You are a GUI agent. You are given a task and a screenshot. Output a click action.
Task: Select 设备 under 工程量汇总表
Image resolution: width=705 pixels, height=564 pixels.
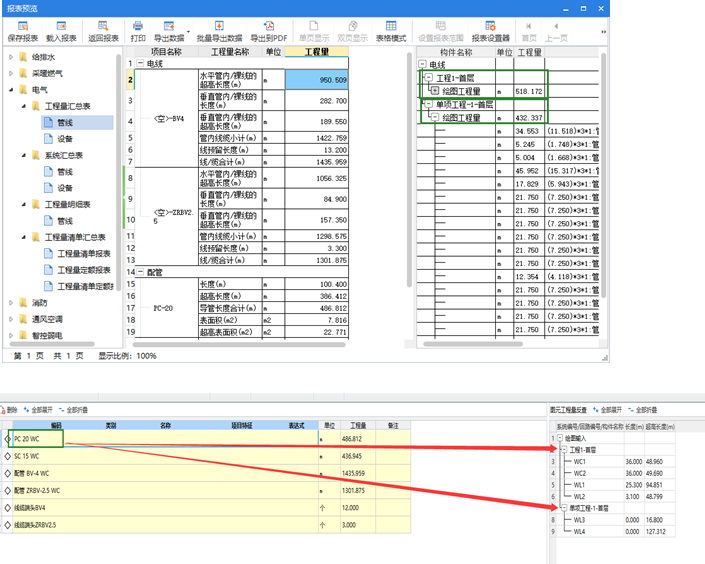tap(64, 139)
